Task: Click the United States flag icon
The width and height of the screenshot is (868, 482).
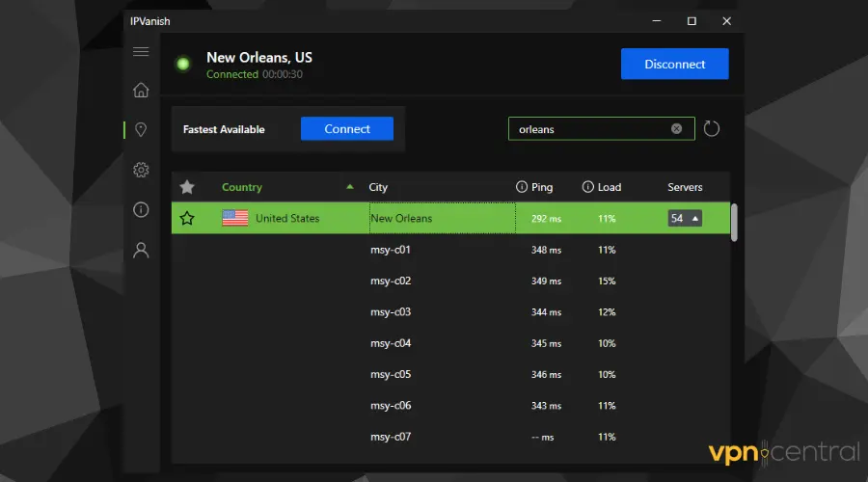Action: pos(234,218)
